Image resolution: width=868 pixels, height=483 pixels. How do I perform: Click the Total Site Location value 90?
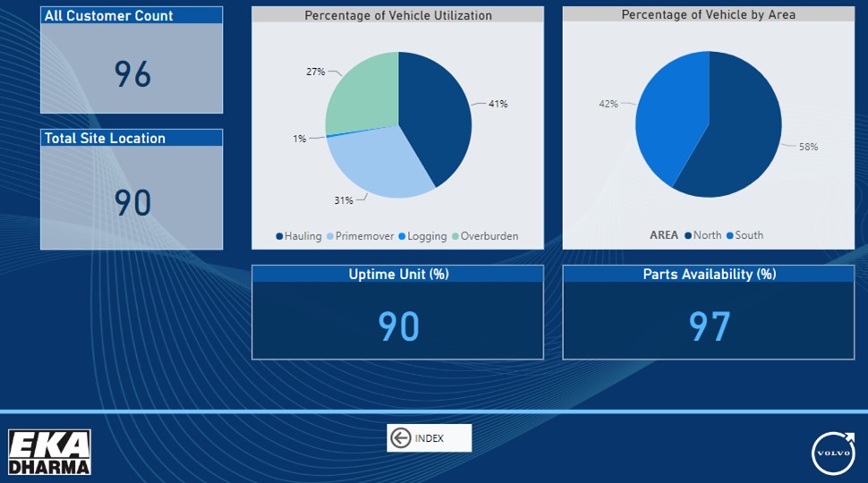(132, 202)
